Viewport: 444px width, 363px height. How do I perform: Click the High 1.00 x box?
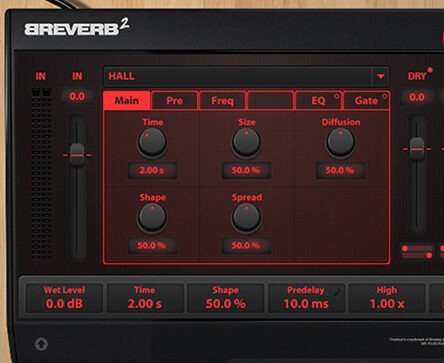[x=387, y=298]
